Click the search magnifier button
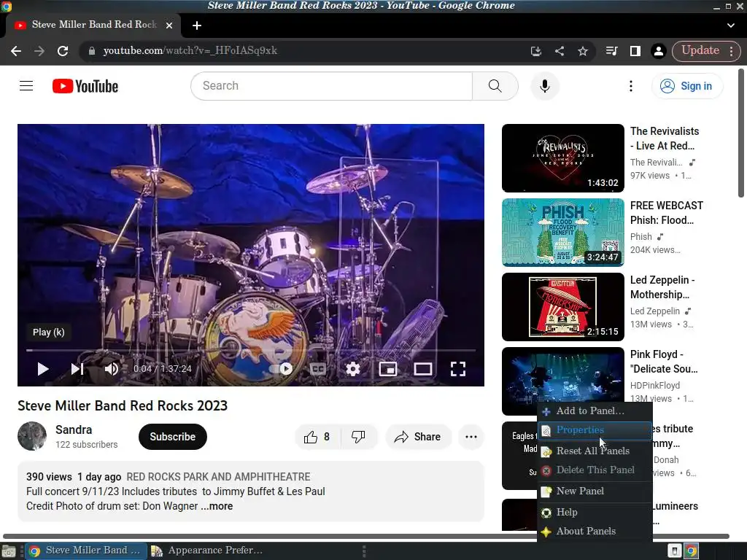 [x=495, y=86]
